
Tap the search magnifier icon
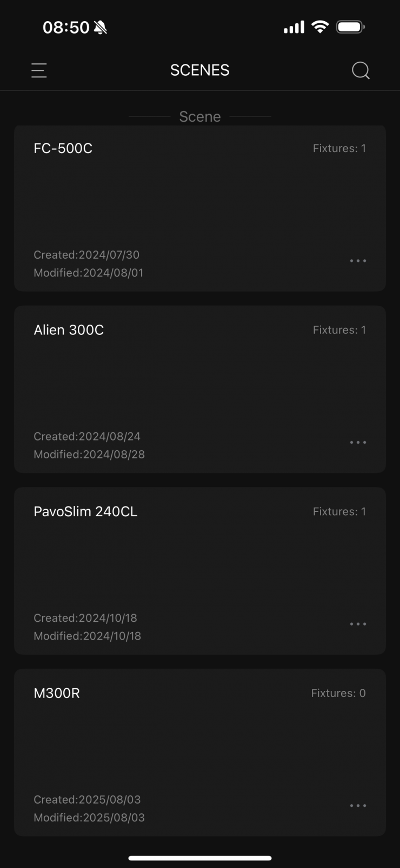361,70
